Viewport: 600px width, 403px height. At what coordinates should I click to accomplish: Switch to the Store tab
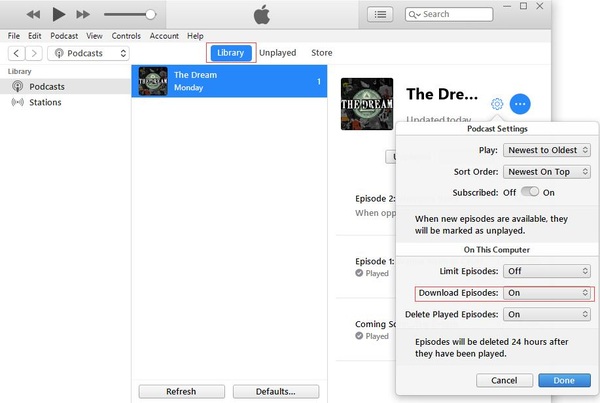click(321, 53)
